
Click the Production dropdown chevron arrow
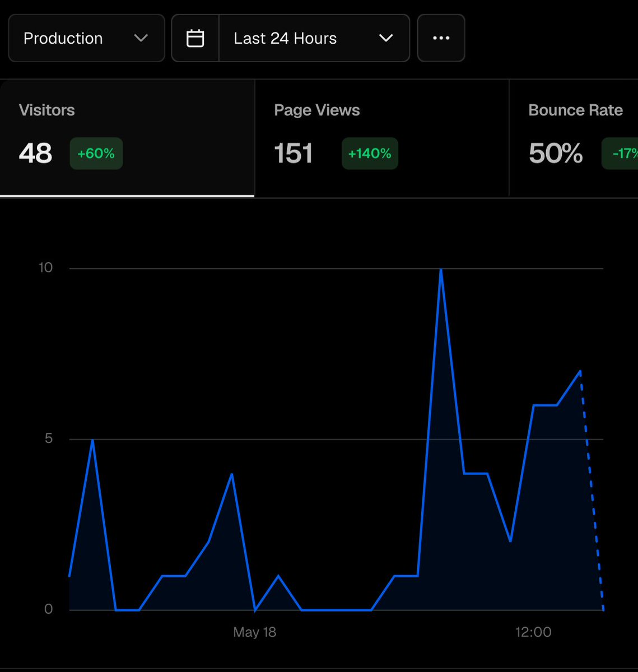coord(141,38)
